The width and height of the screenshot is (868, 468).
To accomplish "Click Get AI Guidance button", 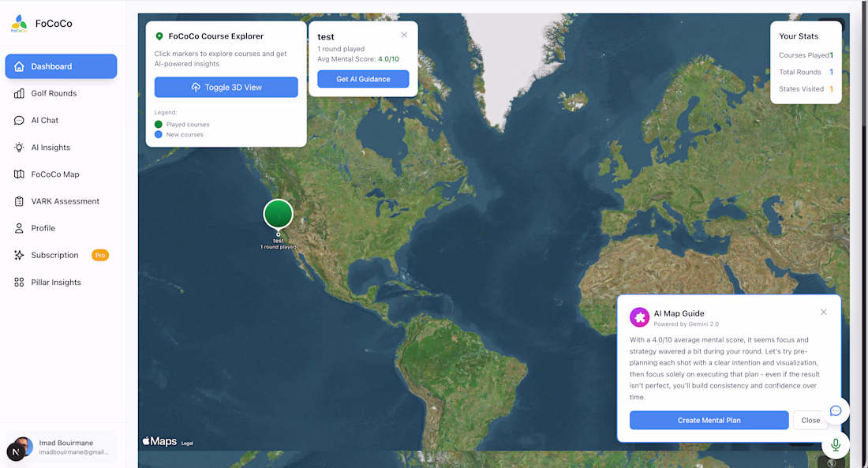I will click(363, 79).
